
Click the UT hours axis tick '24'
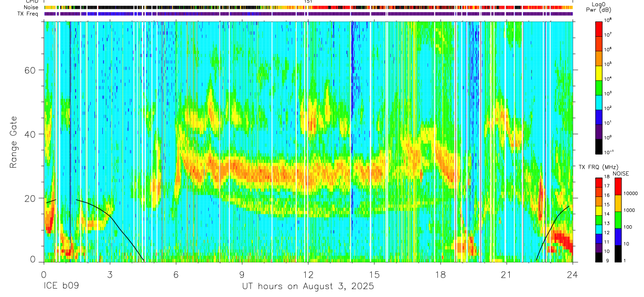click(x=572, y=274)
